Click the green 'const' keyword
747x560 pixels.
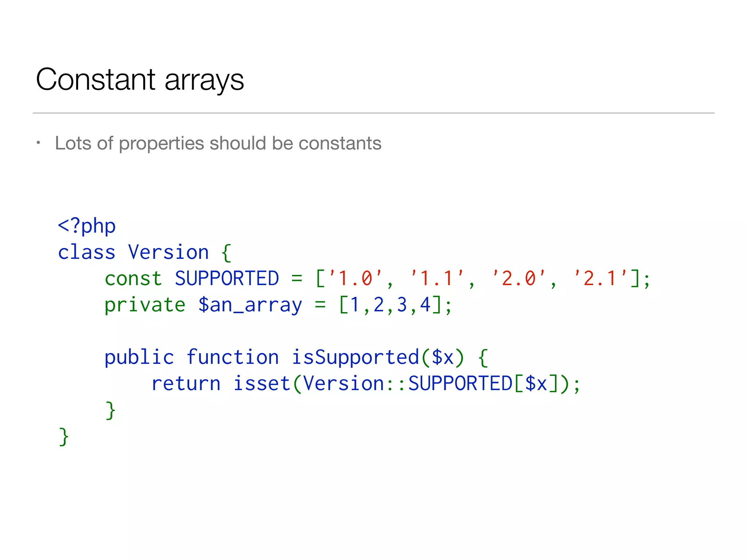[x=133, y=279]
